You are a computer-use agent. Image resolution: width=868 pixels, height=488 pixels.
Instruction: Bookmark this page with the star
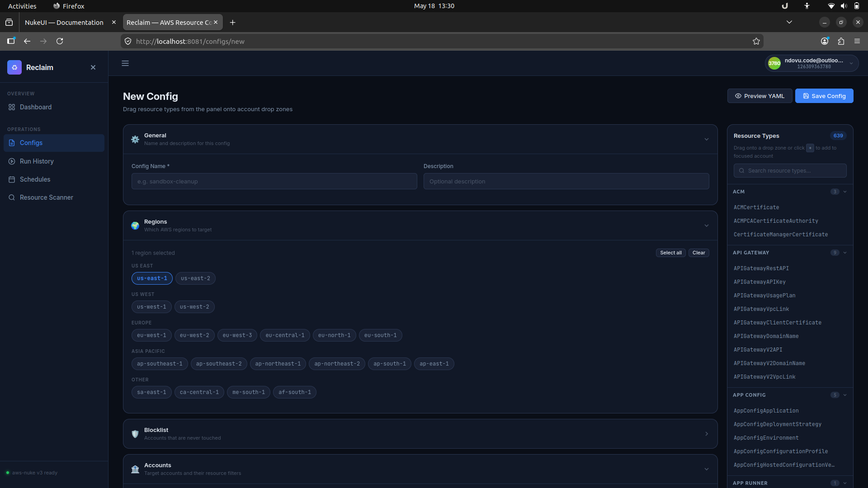click(x=756, y=41)
